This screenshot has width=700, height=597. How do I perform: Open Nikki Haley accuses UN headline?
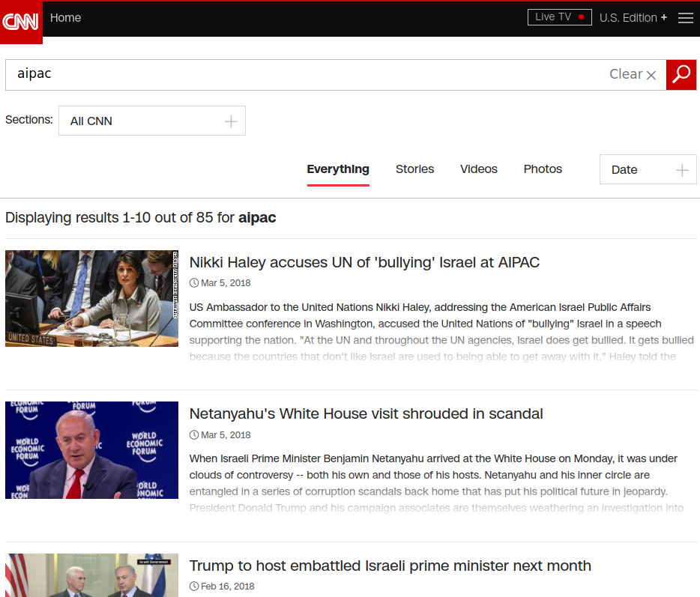tap(364, 262)
